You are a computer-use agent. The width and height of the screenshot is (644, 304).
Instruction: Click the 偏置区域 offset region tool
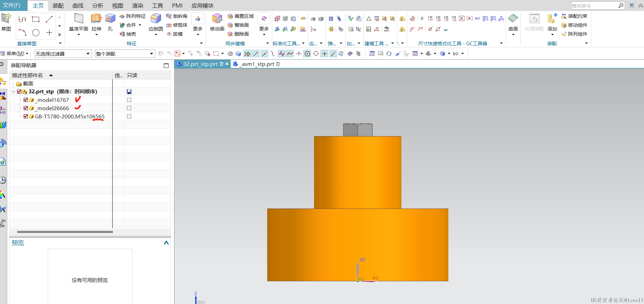coord(241,16)
